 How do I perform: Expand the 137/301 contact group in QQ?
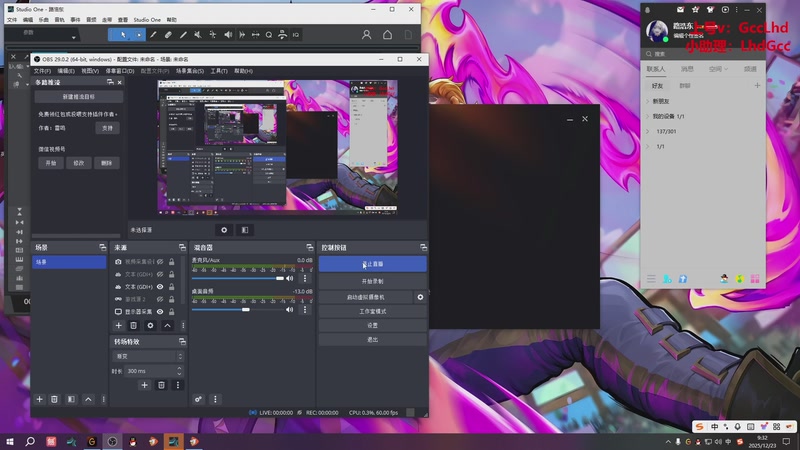point(648,131)
